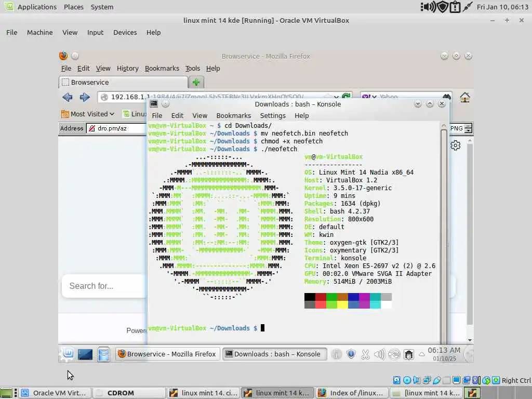The height and width of the screenshot is (399, 532).
Task: Click the Firefox home icon
Action: point(465,97)
